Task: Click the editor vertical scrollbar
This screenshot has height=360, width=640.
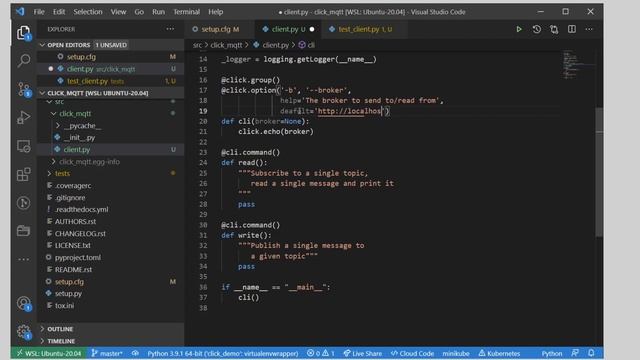Action: 599,172
